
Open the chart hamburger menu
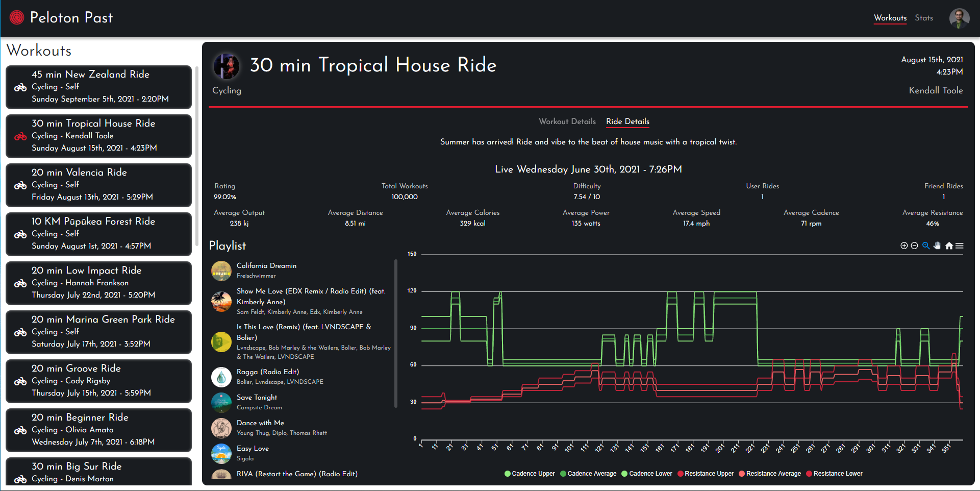960,246
